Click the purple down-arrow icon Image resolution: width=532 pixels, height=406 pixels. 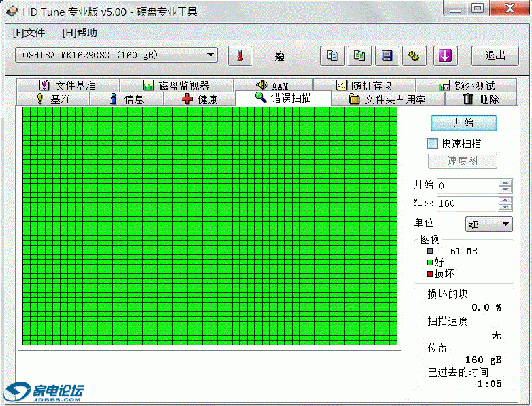pos(445,56)
